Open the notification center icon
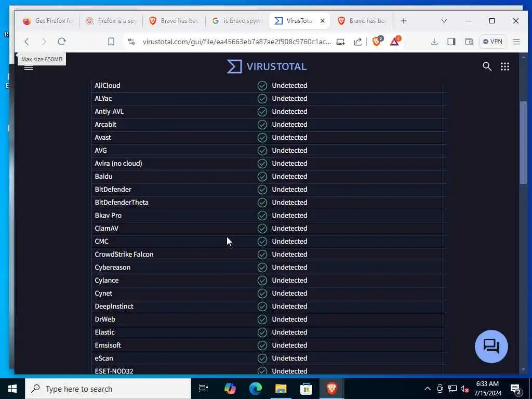532x399 pixels. [x=516, y=389]
